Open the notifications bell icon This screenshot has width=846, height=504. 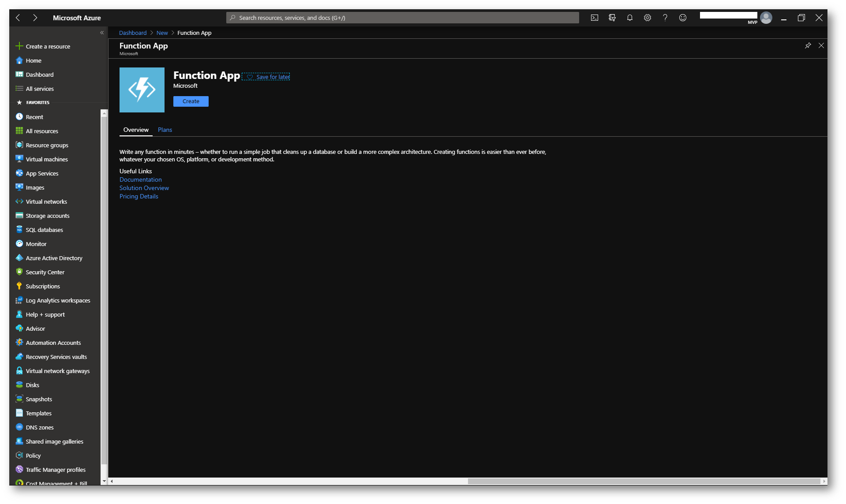pyautogui.click(x=629, y=18)
